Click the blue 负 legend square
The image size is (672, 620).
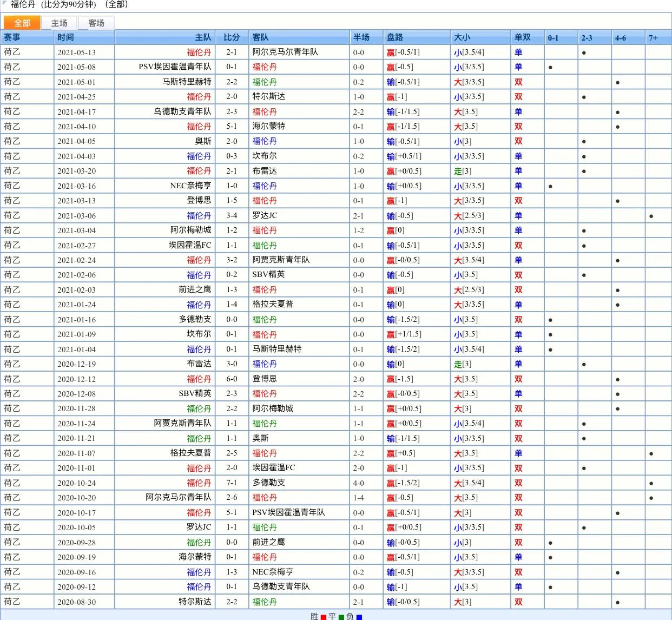[359, 617]
